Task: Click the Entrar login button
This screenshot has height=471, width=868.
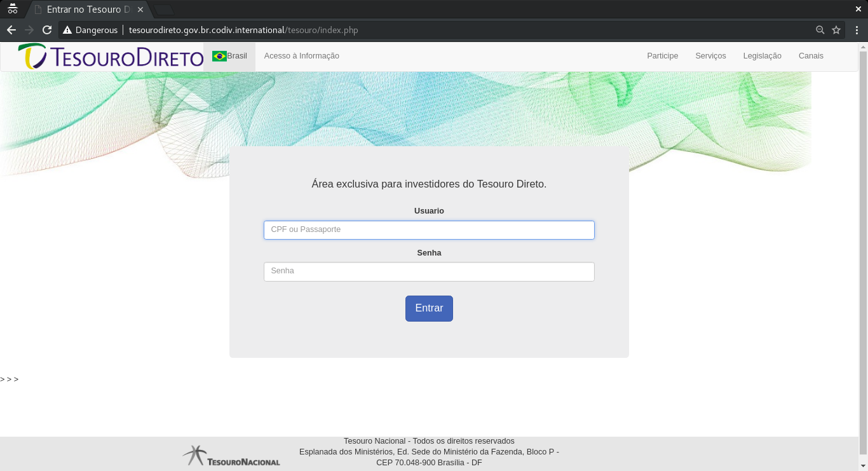Action: click(x=429, y=308)
